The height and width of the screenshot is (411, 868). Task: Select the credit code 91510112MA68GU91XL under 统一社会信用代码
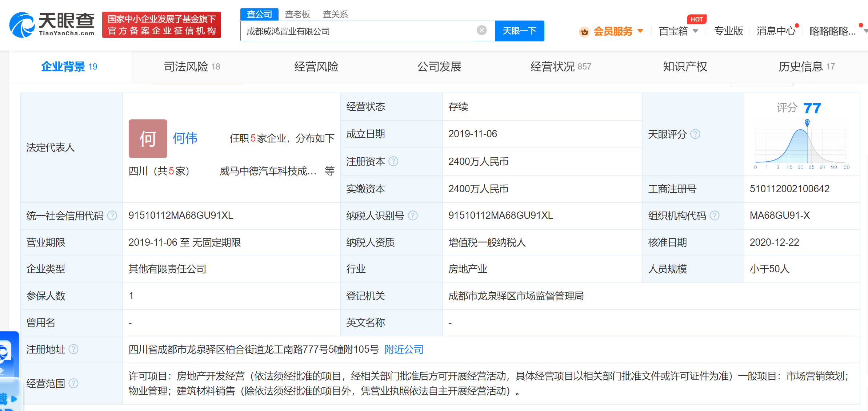(181, 216)
